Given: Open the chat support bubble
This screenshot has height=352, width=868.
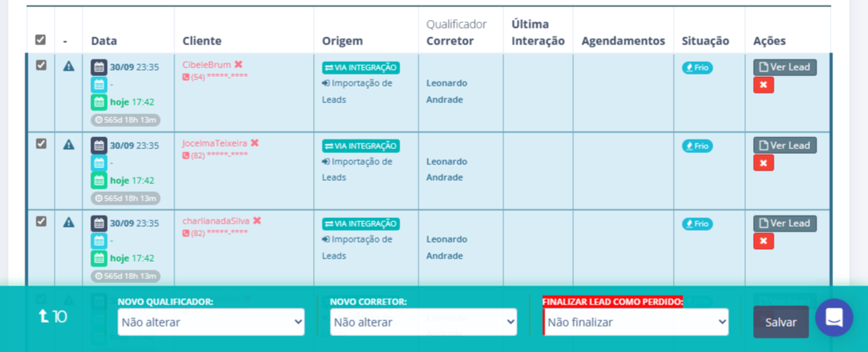Looking at the screenshot, I should pos(834,318).
